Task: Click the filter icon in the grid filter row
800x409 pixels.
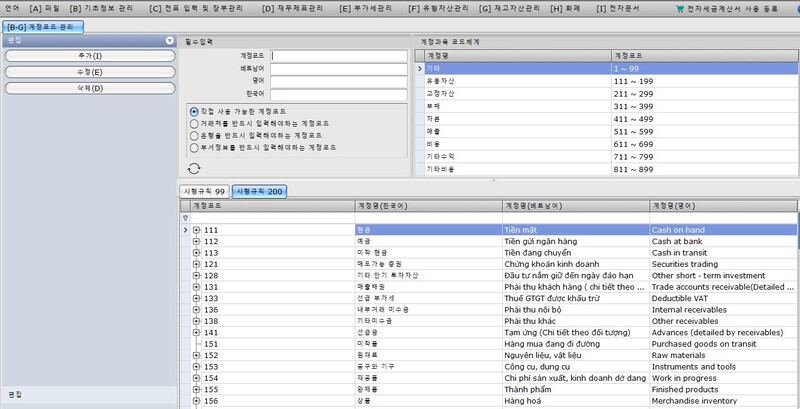Action: [x=184, y=217]
